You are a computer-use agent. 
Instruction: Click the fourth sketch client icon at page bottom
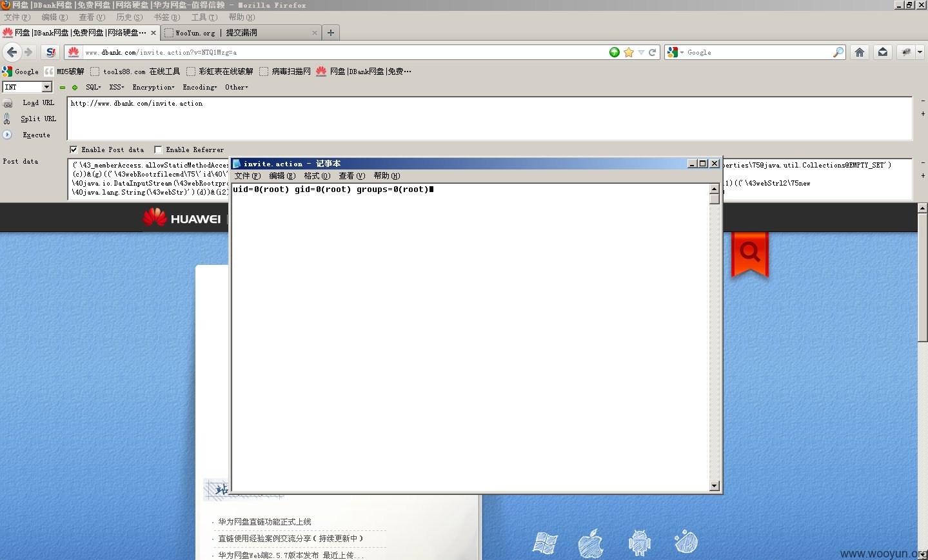(x=686, y=541)
